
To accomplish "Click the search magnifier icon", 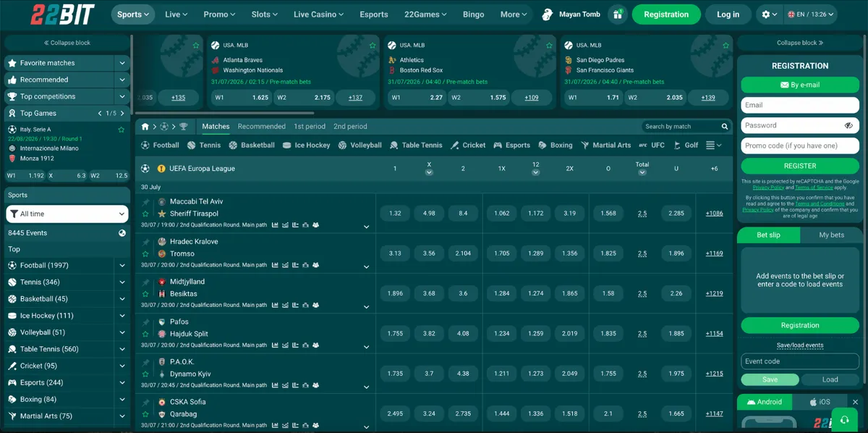I will click(x=725, y=127).
